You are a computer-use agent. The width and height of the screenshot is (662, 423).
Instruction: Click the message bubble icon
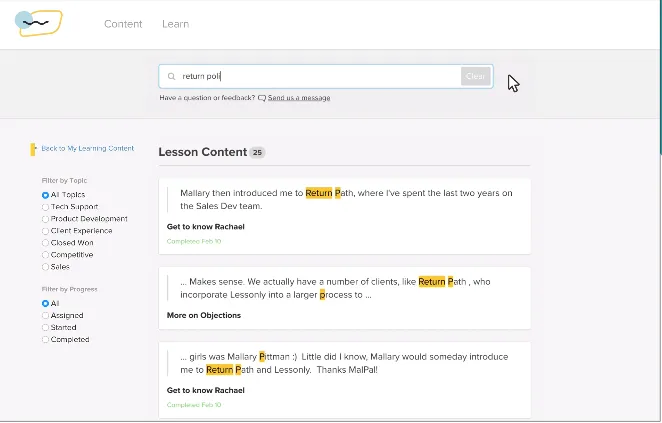click(x=262, y=98)
